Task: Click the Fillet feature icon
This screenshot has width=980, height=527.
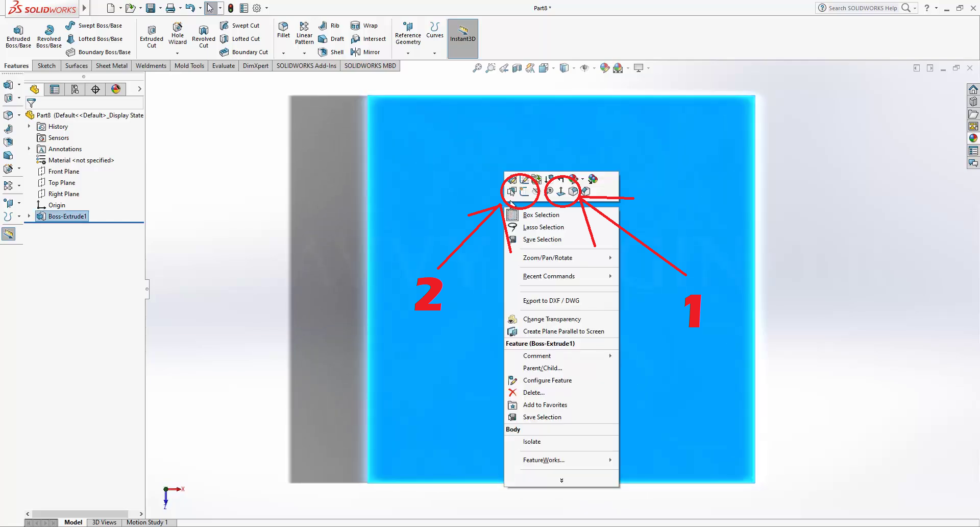Action: (x=283, y=30)
